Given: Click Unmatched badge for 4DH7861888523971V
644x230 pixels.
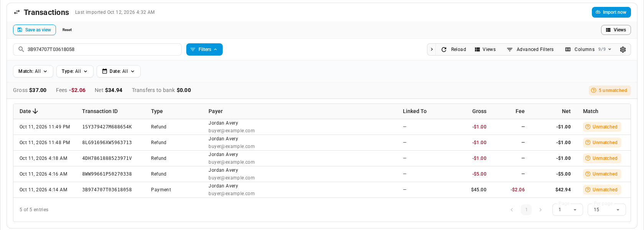Looking at the screenshot, I should click(x=602, y=158).
